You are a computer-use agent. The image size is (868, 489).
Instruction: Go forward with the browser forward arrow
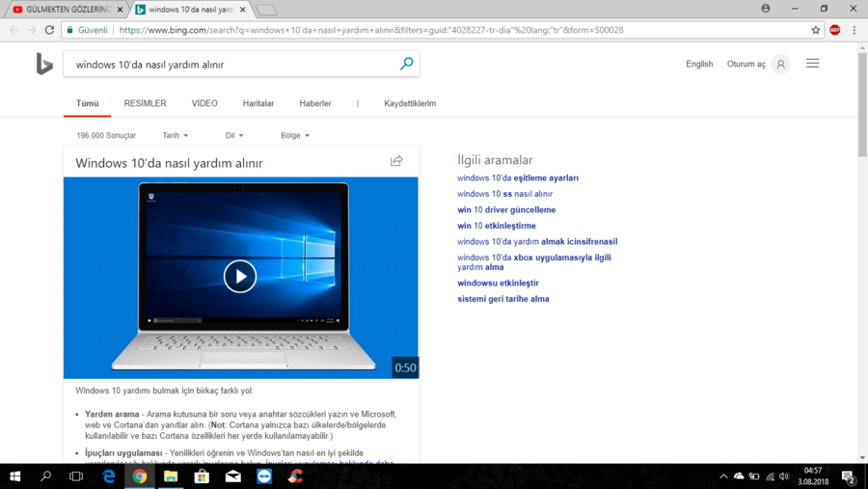tap(32, 30)
